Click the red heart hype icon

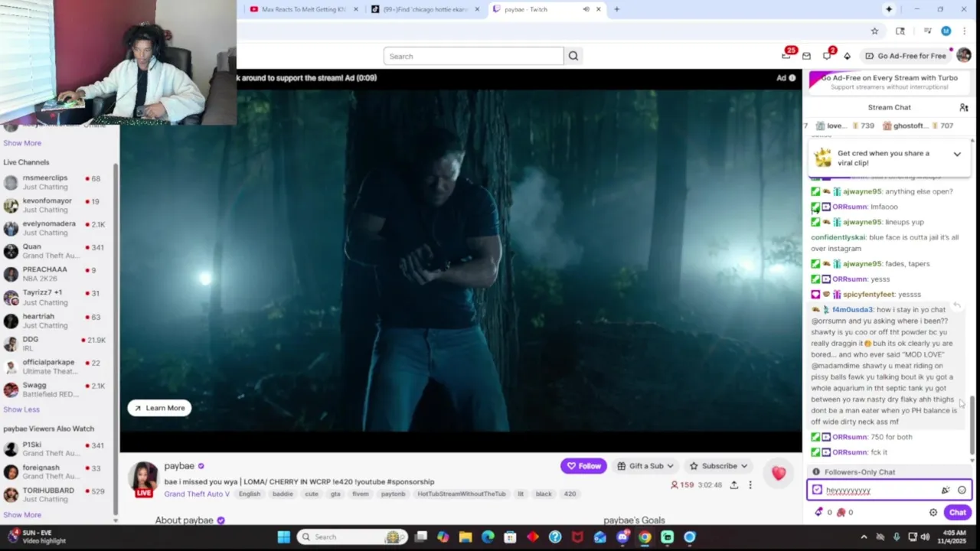click(x=779, y=473)
